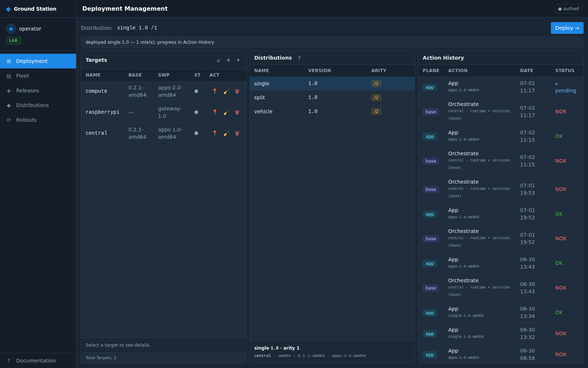The width and height of the screenshot is (588, 368).
Task: Open the Documentation link
Action: 38,361
